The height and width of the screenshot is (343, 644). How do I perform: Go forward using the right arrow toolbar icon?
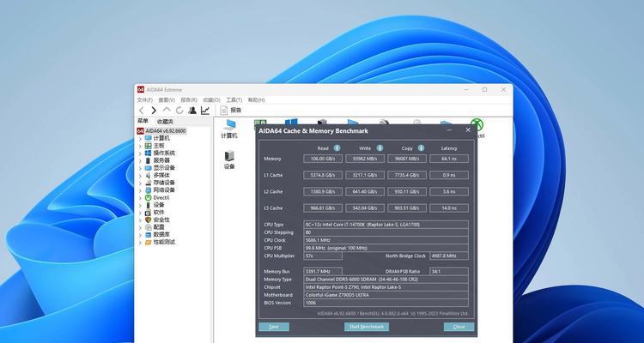tap(154, 111)
